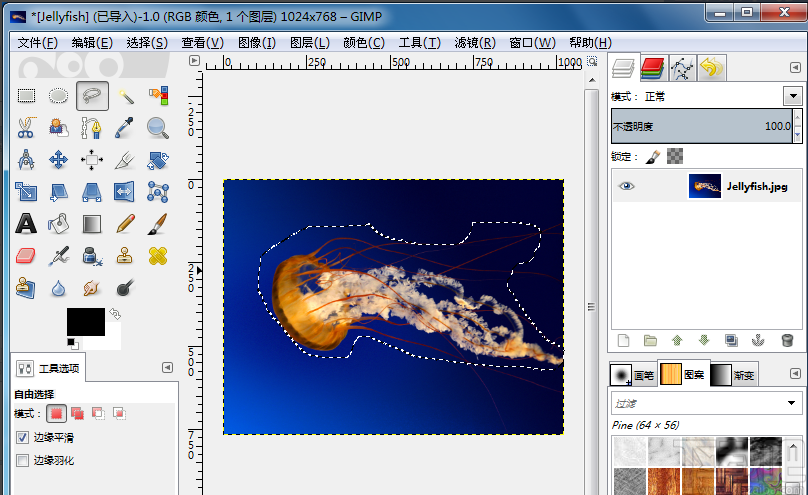
Task: Open the layers dock tab menu arrow
Action: click(795, 67)
